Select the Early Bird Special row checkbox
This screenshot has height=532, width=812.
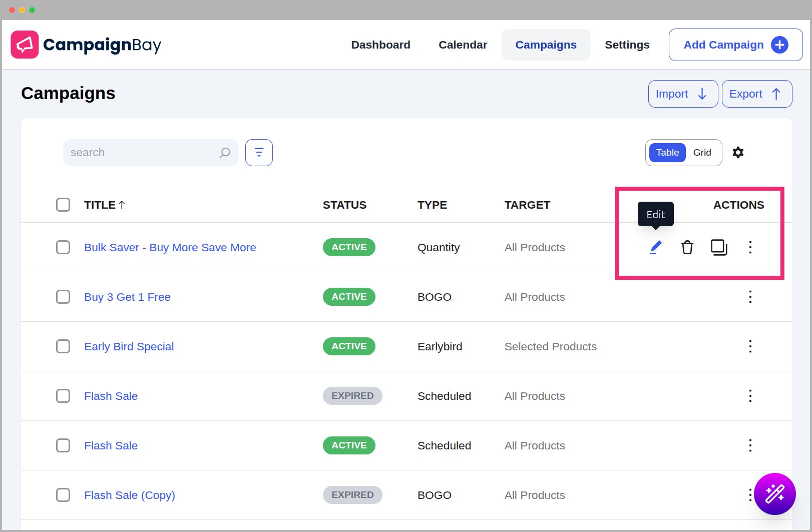(x=63, y=346)
